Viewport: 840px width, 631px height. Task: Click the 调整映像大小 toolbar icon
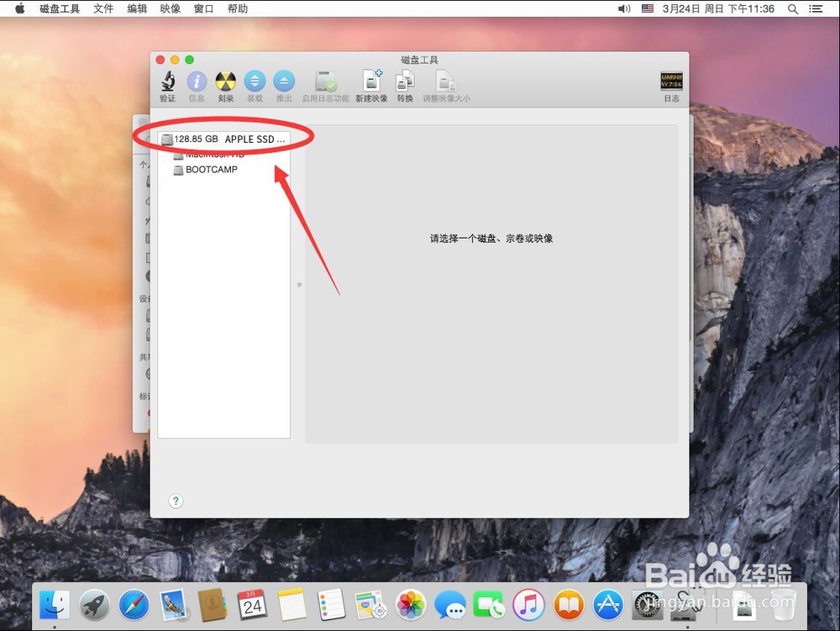446,82
